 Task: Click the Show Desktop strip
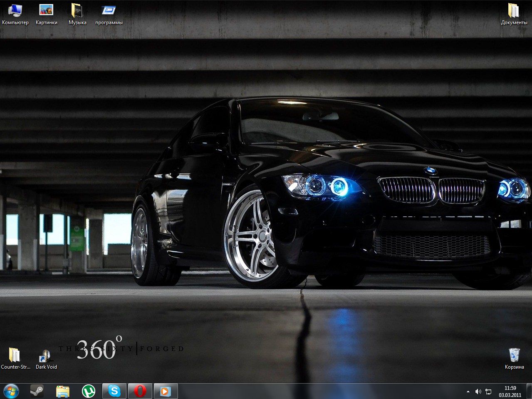point(530,392)
